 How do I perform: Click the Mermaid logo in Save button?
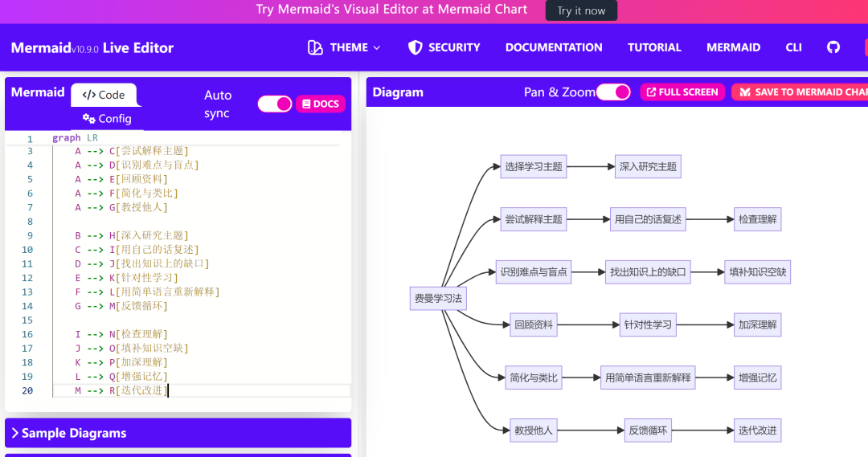(745, 92)
